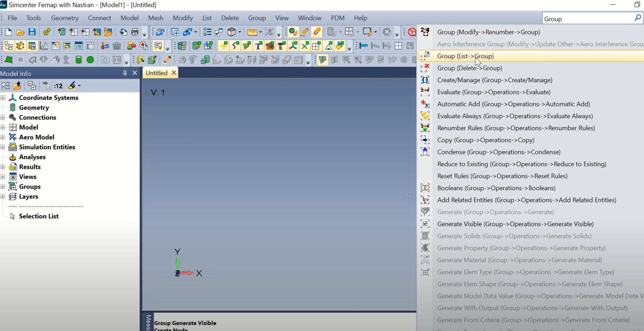Toggle the checkbox icon in Model Info toolbar
The height and width of the screenshot is (331, 644).
(32, 86)
